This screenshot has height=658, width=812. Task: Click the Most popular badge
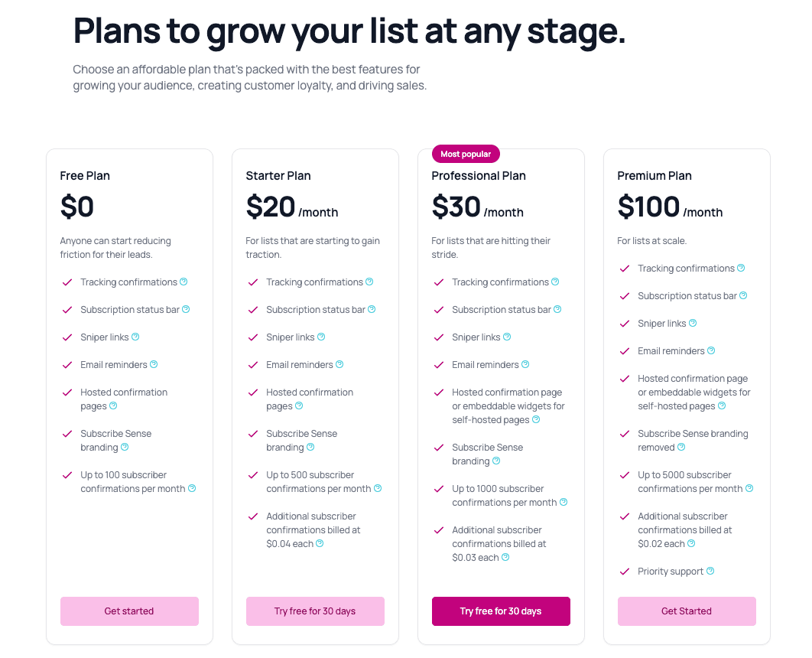tap(466, 154)
